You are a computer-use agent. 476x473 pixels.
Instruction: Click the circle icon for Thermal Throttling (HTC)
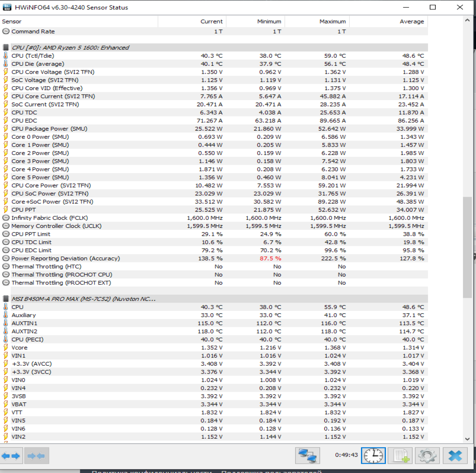5,266
